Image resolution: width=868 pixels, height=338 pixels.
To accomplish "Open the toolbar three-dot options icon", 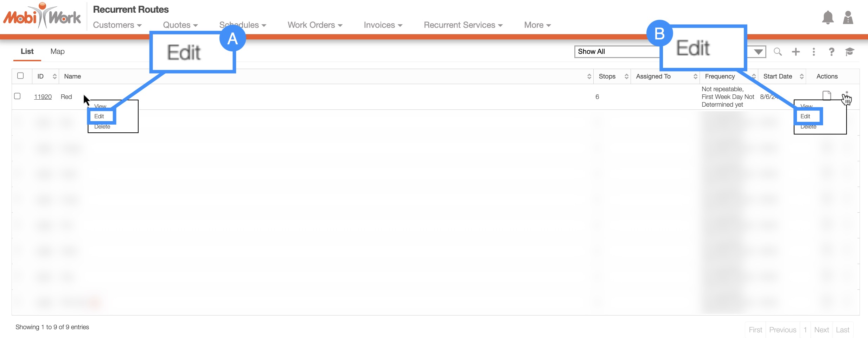I will pos(813,52).
